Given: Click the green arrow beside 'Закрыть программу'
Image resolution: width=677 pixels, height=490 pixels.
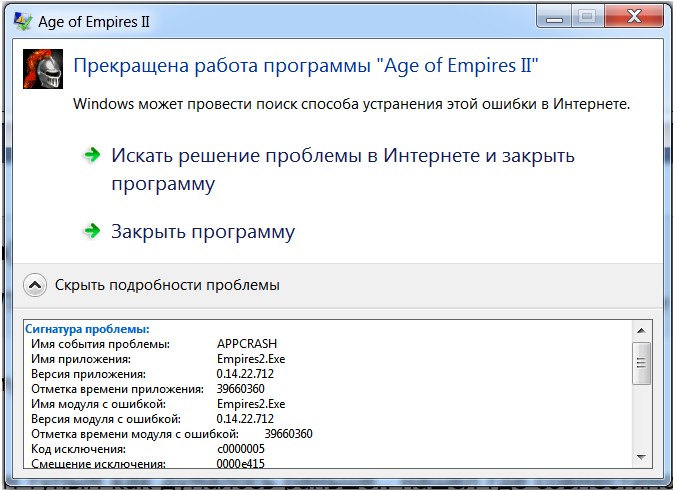Looking at the screenshot, I should [x=92, y=231].
